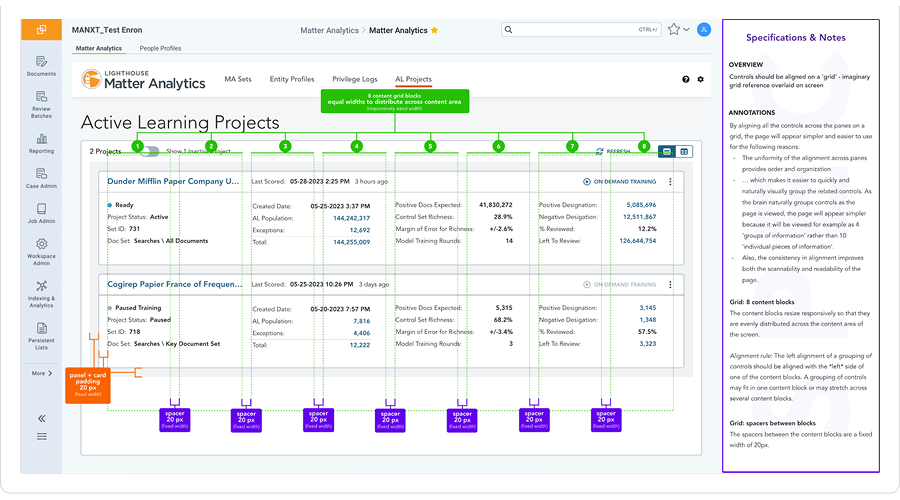This screenshot has width=900, height=500.
Task: Open Review Batches in the sidebar
Action: click(x=41, y=104)
